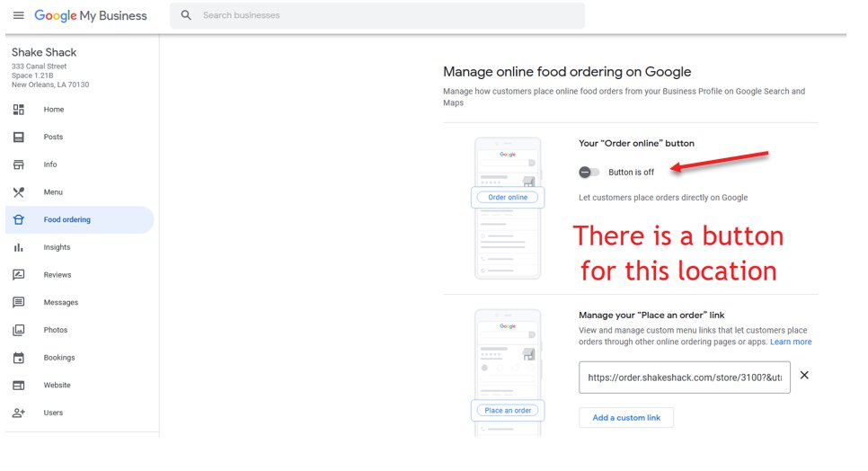Click the Place an order phone mockup
The width and height of the screenshot is (868, 471).
coord(508,373)
